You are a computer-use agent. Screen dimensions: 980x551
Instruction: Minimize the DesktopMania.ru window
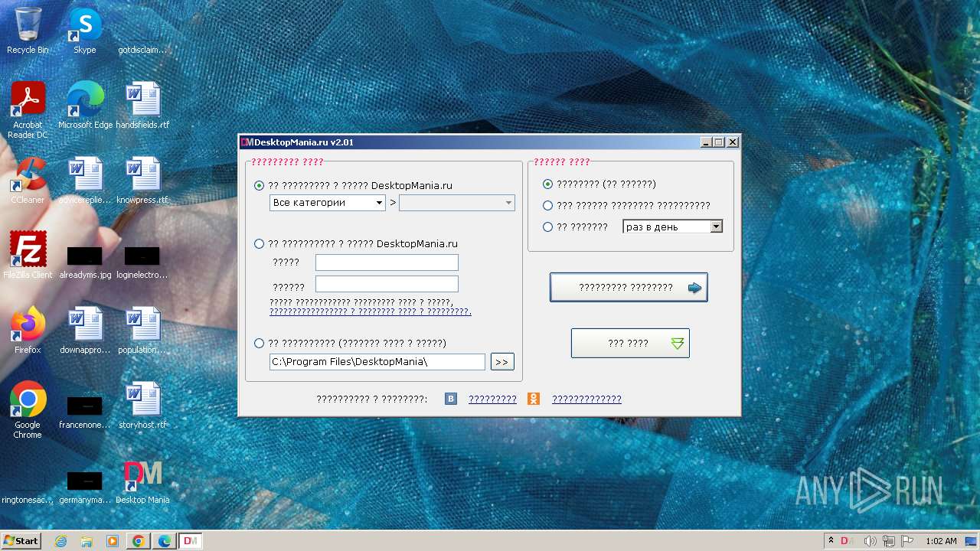click(706, 142)
